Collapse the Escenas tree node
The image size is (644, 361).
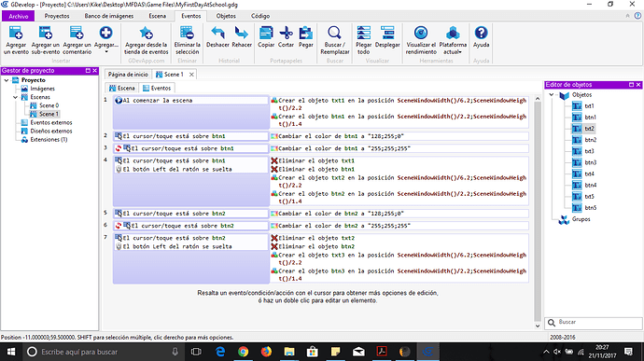(15, 97)
